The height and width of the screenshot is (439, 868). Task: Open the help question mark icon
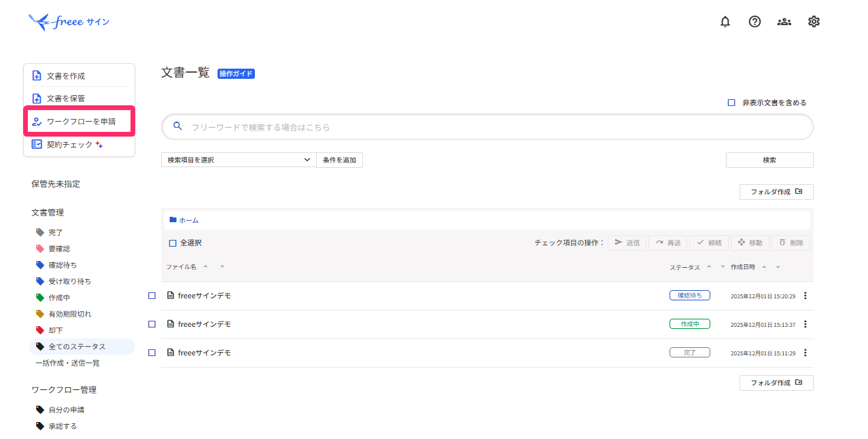point(754,22)
